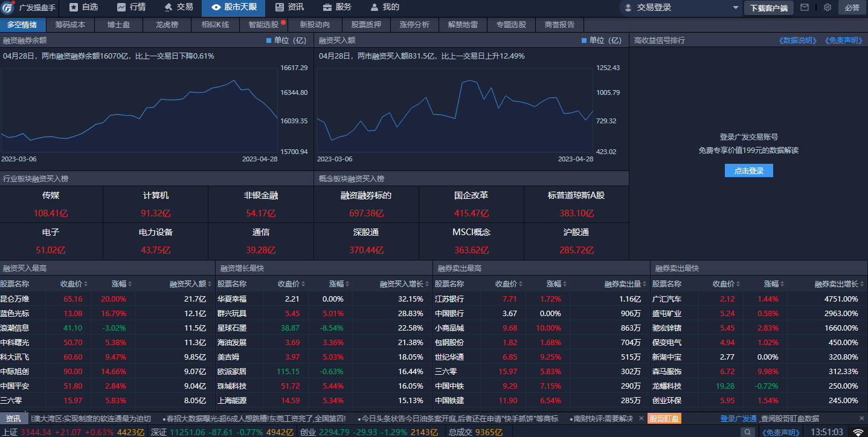
Task: Click the 股哥盯盘 orange button
Action: [x=664, y=418]
